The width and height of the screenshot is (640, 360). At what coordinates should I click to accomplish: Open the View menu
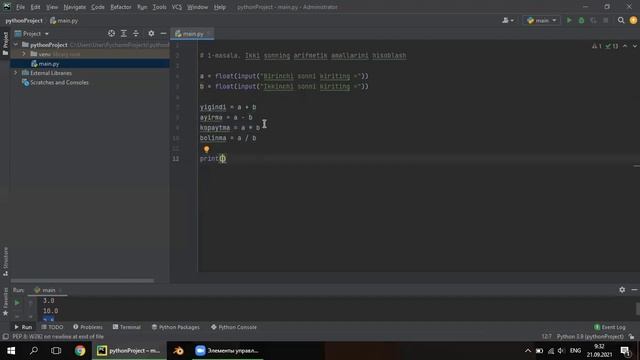click(x=52, y=7)
